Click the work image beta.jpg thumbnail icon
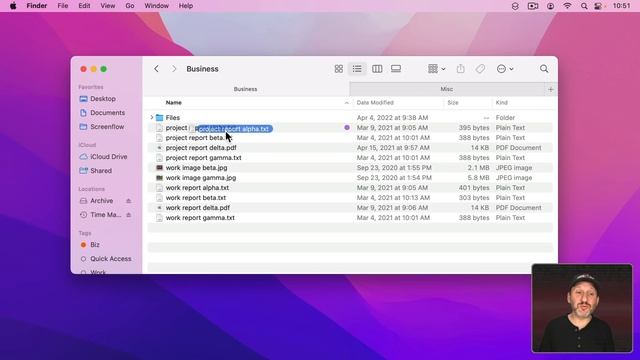 (160, 168)
